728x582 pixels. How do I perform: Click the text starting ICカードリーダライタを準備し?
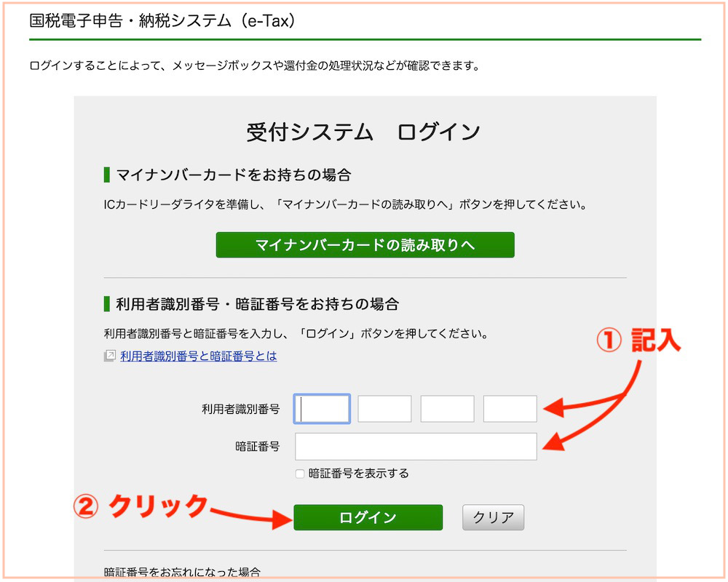tap(347, 204)
